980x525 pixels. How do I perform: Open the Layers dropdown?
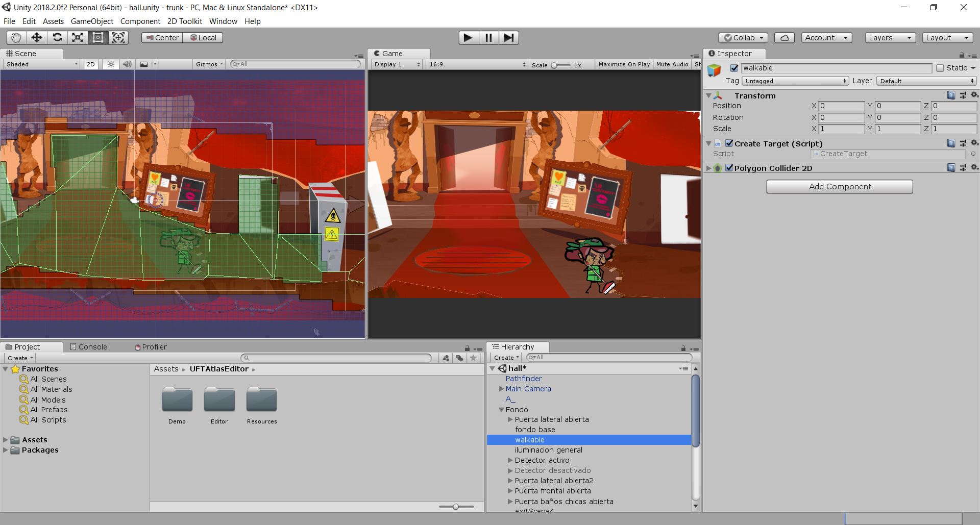click(x=890, y=38)
